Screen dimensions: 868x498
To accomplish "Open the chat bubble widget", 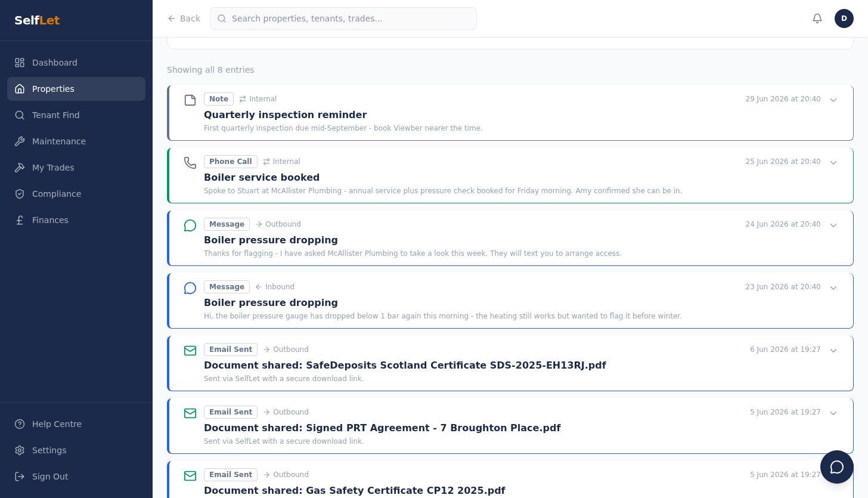I will click(x=837, y=467).
